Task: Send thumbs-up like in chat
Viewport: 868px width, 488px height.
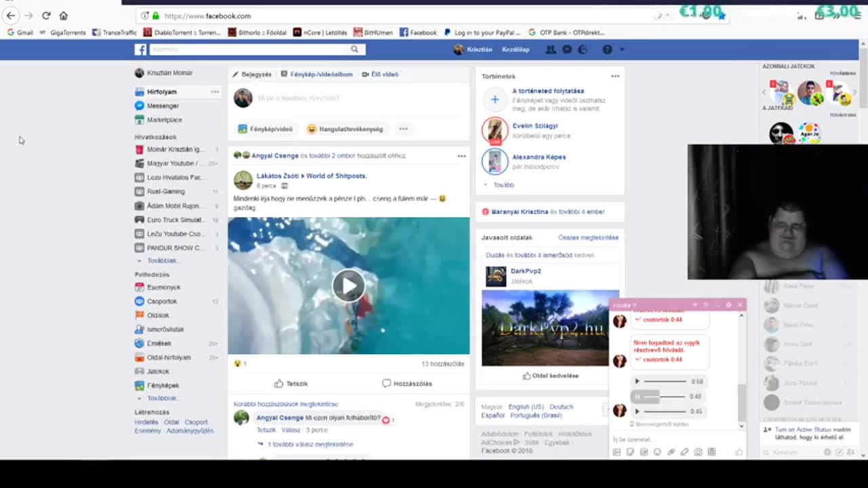Action: [738, 452]
